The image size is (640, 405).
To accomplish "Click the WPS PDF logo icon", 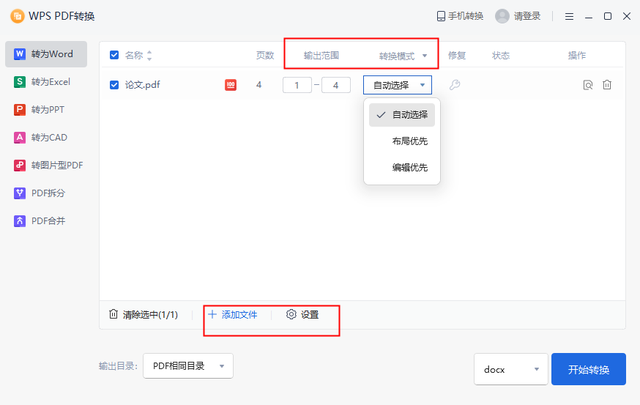I will tap(17, 16).
